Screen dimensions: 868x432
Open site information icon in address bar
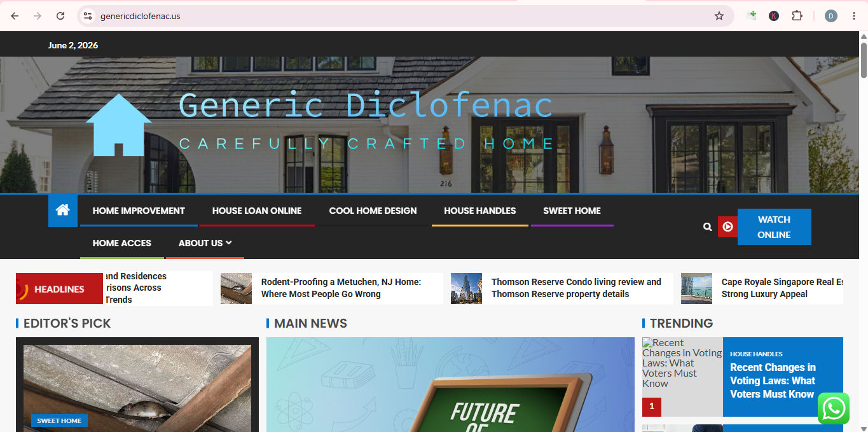[88, 16]
